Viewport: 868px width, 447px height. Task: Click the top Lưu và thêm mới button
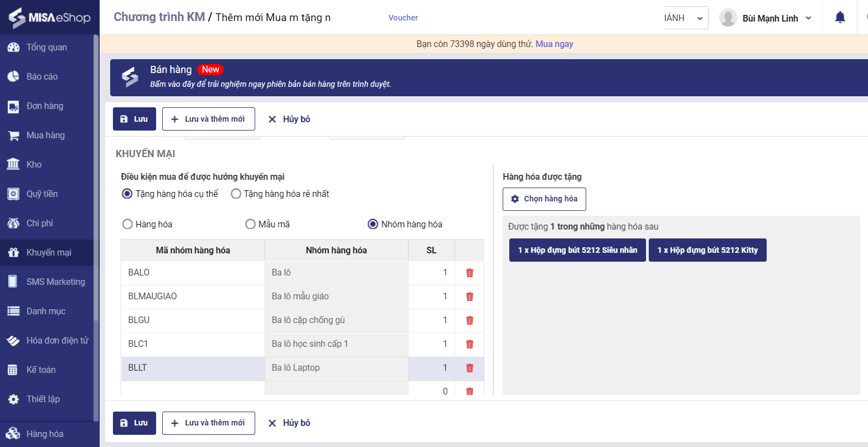click(209, 119)
